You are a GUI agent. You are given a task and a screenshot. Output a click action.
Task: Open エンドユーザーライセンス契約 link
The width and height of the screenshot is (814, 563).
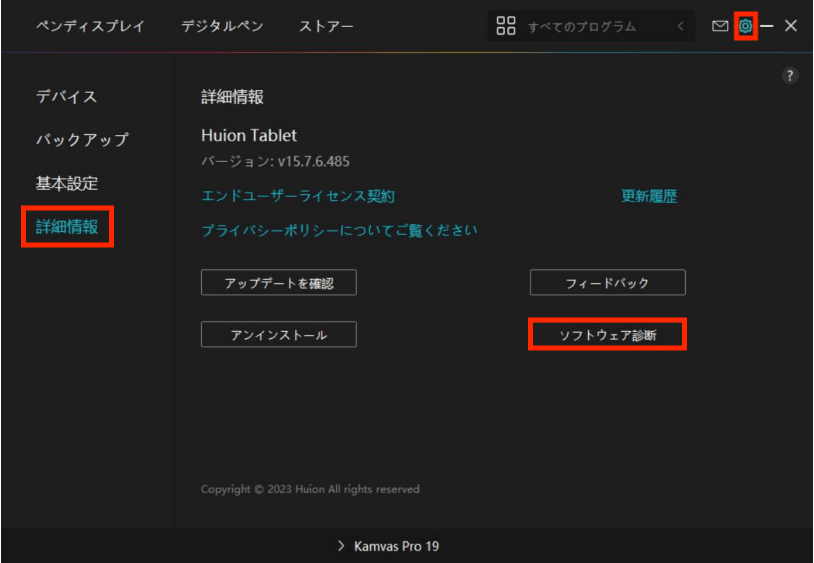click(x=298, y=196)
